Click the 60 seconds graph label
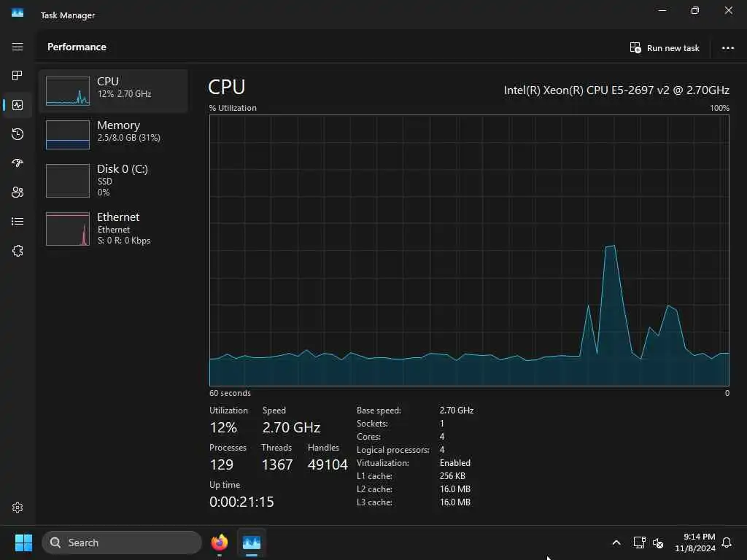747x560 pixels. click(x=230, y=393)
